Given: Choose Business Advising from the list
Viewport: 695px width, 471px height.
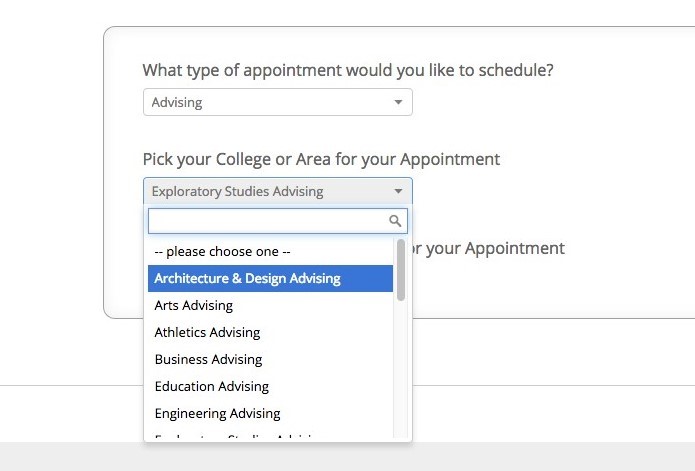Looking at the screenshot, I should tap(208, 359).
